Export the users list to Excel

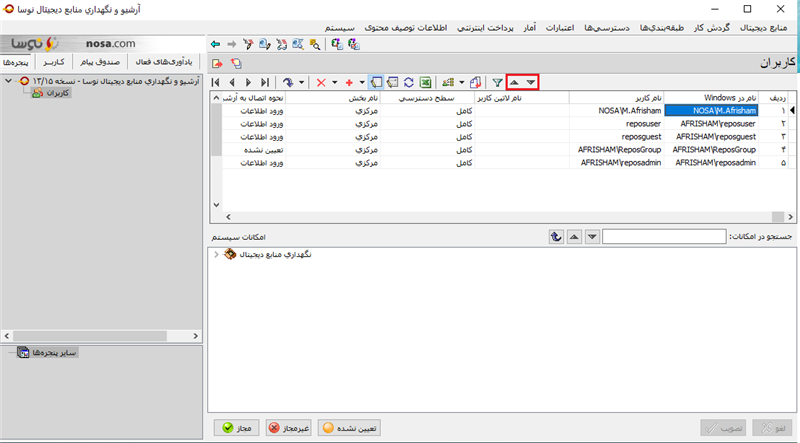pyautogui.click(x=424, y=82)
